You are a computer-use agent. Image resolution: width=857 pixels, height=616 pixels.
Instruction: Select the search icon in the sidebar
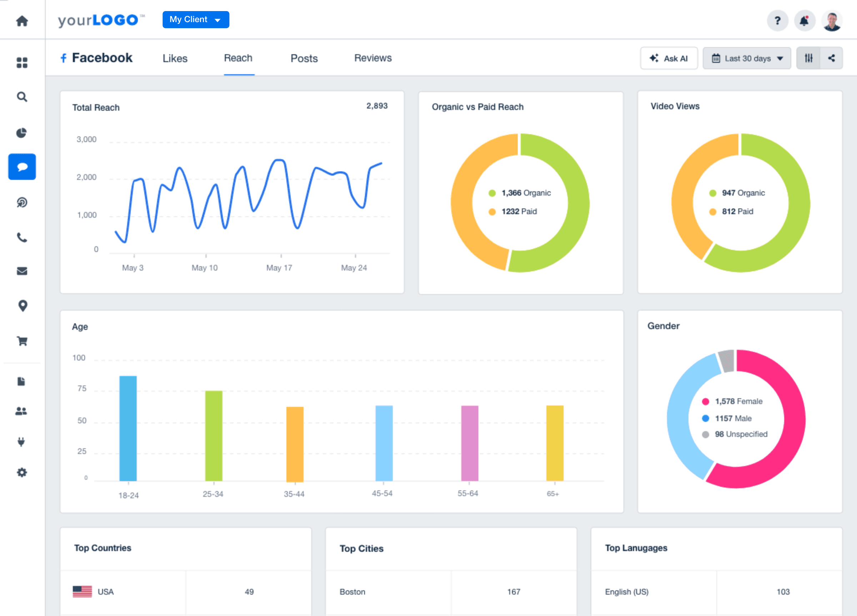tap(22, 97)
